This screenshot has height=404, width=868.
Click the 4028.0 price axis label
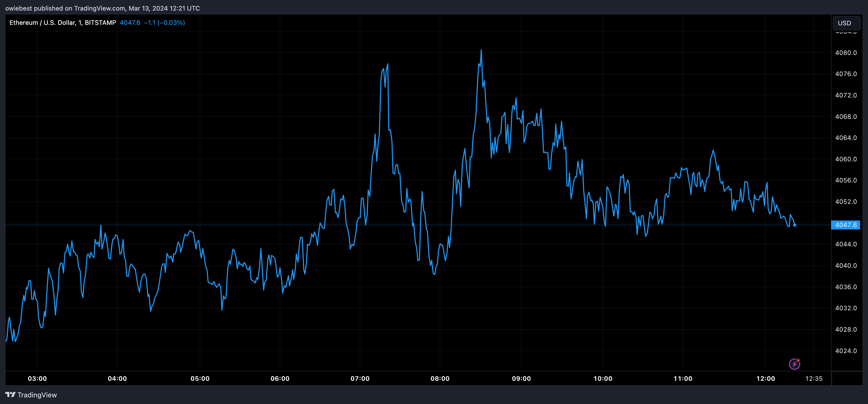[x=846, y=329]
